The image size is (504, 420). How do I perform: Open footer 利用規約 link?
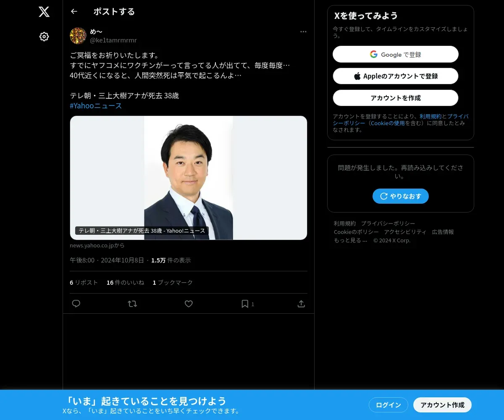345,223
